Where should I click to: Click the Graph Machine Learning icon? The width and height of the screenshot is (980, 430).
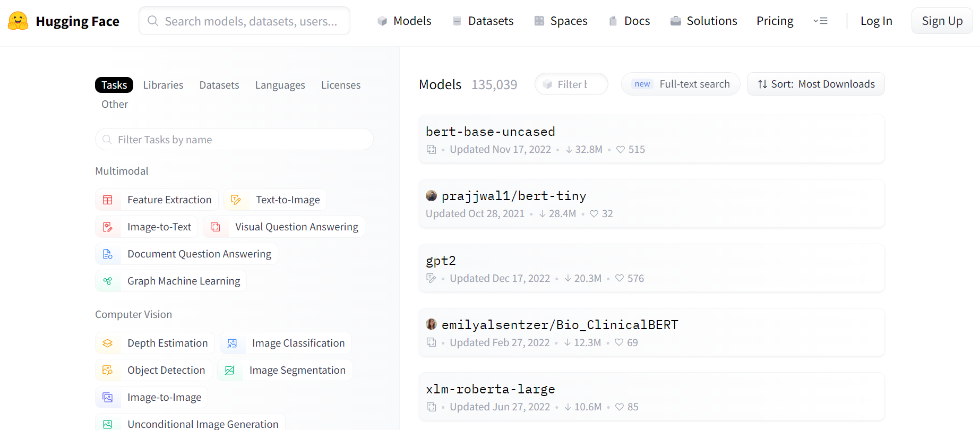[108, 281]
